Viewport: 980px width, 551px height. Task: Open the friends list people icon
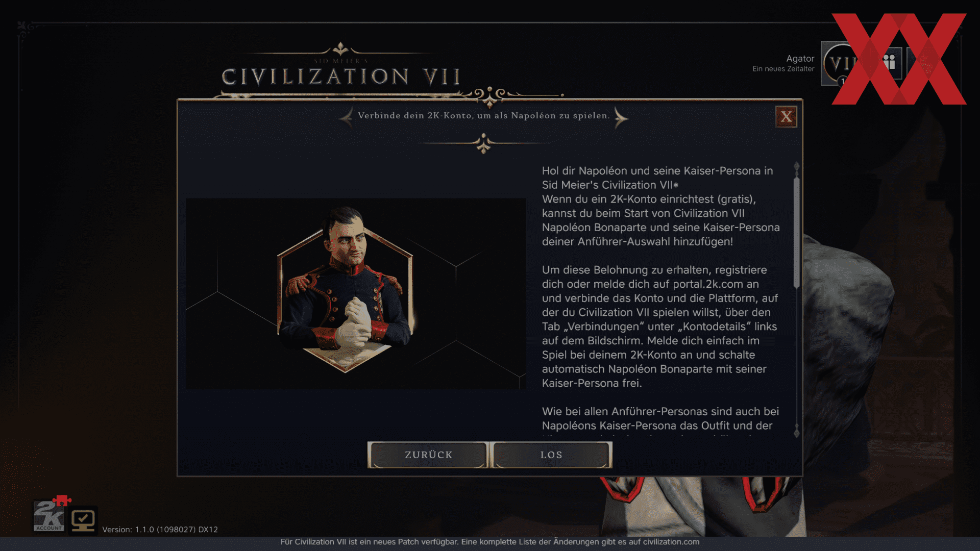tap(889, 63)
